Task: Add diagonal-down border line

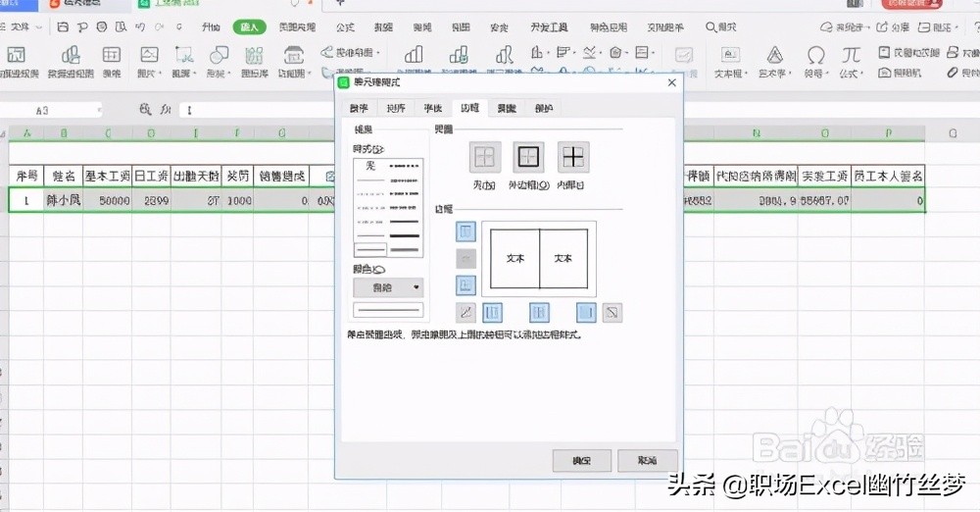Action: coord(612,313)
